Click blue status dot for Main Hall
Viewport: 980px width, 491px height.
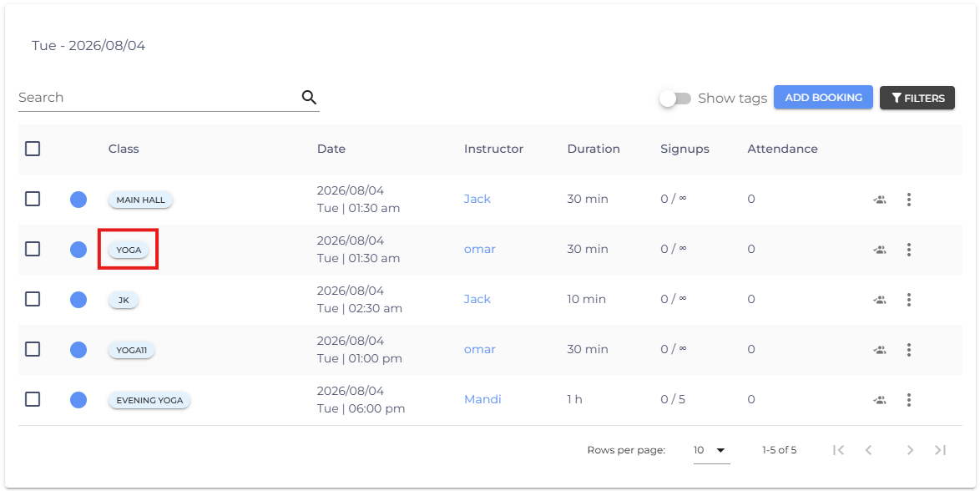(78, 200)
